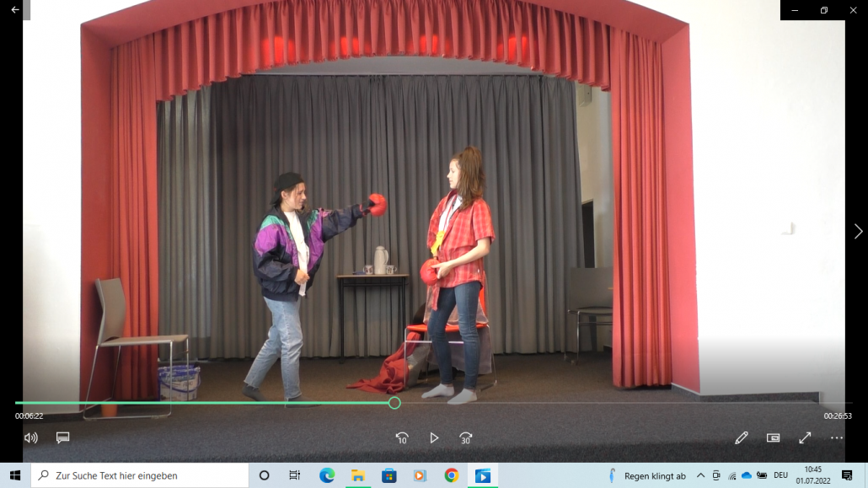This screenshot has height=488, width=868.
Task: Show hidden system tray icons
Action: click(x=700, y=475)
